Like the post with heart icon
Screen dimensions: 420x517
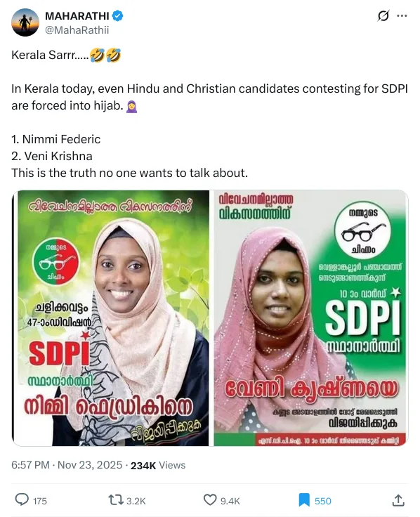210,500
